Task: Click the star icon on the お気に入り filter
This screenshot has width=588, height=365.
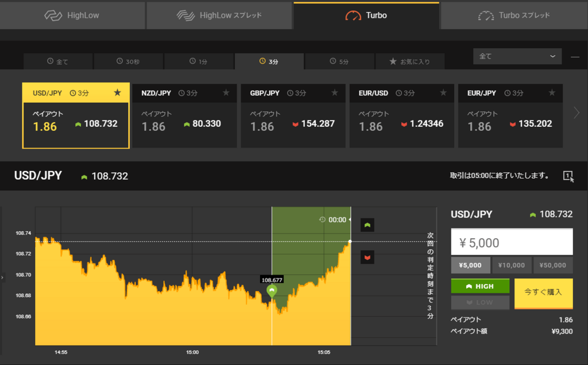Action: [394, 61]
